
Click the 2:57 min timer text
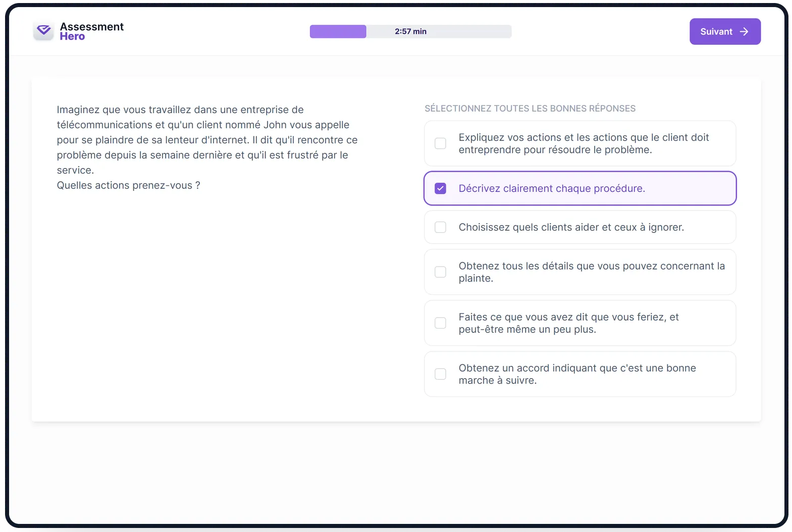pos(410,32)
